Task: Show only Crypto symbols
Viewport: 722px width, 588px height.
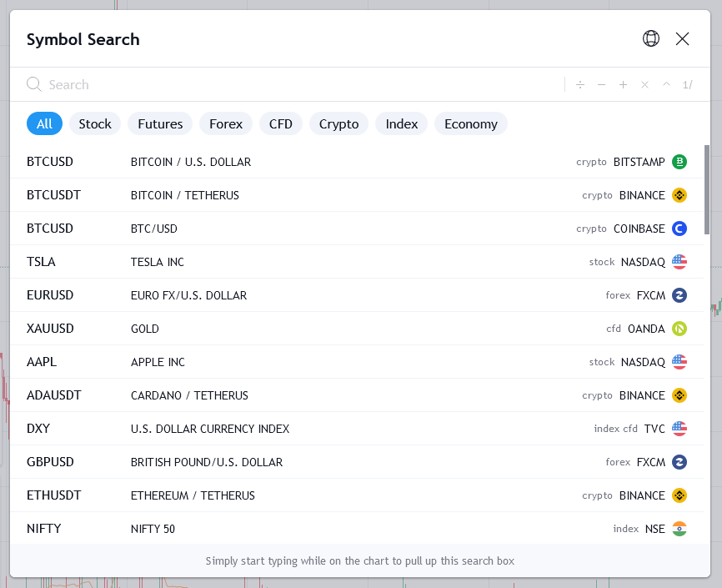Action: coord(338,123)
